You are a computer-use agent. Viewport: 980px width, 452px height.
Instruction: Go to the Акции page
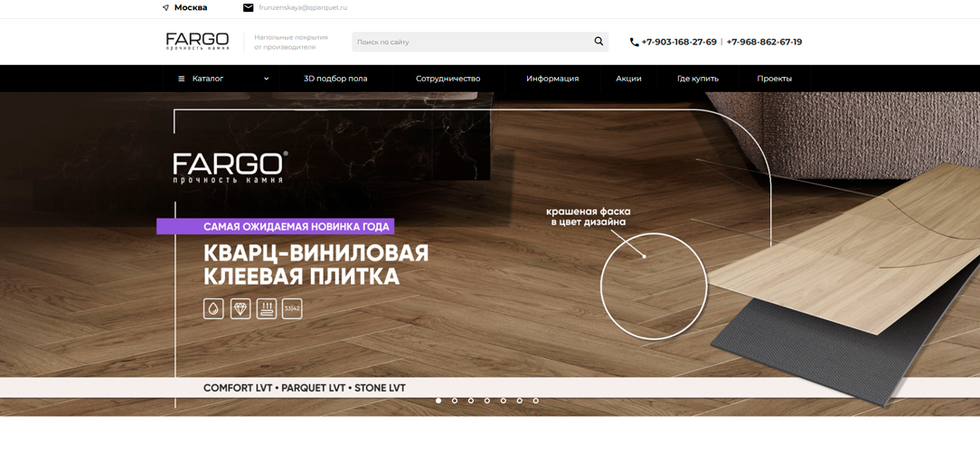[628, 79]
